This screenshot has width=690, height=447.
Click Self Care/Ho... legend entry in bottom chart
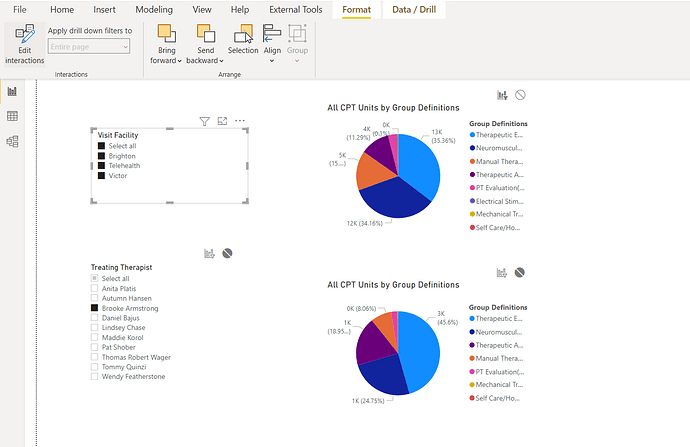pyautogui.click(x=495, y=398)
